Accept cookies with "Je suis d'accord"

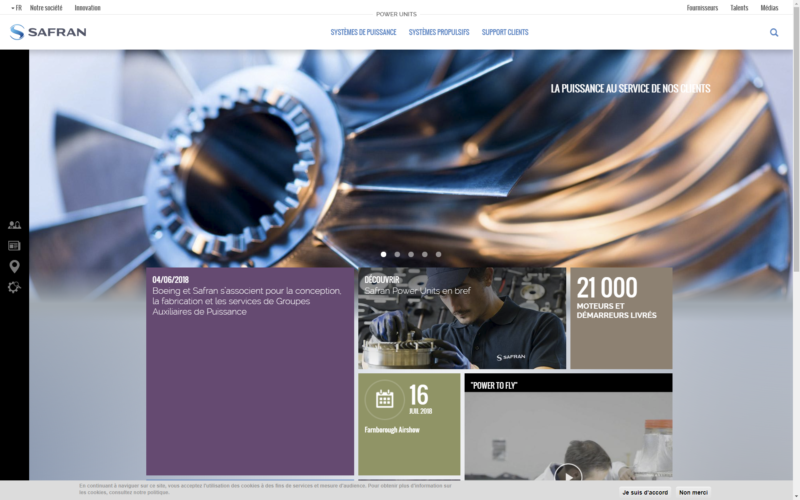645,492
